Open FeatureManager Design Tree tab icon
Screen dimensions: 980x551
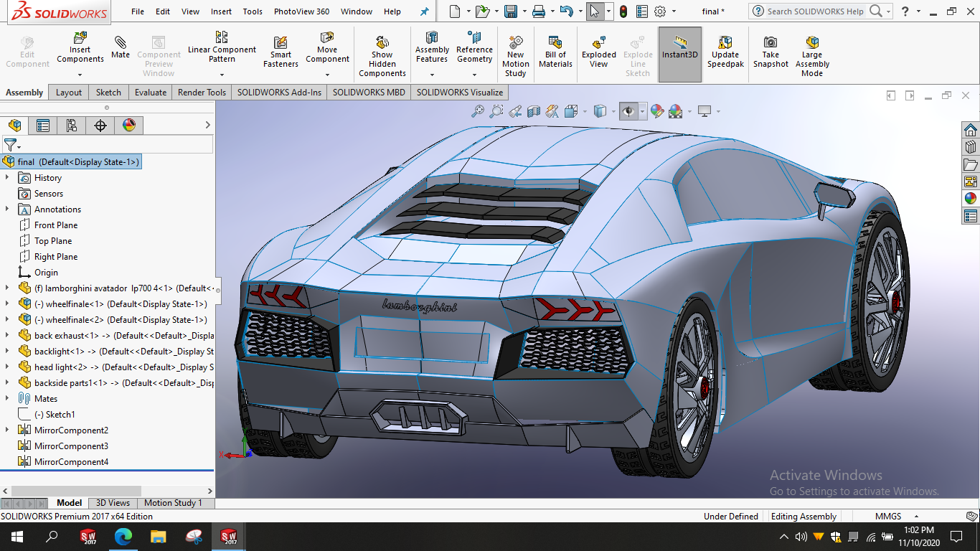point(14,126)
